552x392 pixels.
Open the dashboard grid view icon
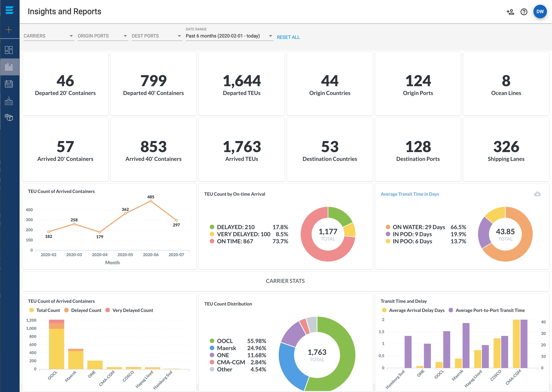(x=9, y=50)
